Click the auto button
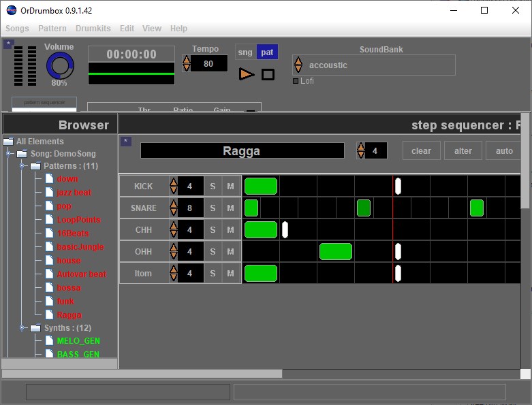This screenshot has height=405, width=532. tap(503, 150)
